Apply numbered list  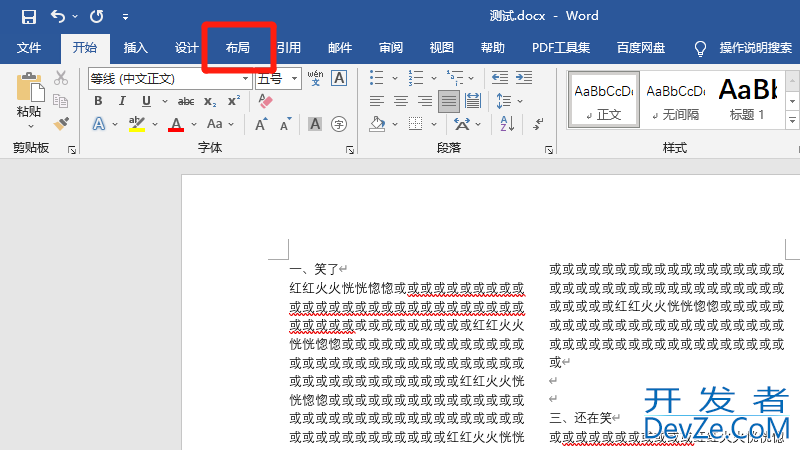point(416,78)
